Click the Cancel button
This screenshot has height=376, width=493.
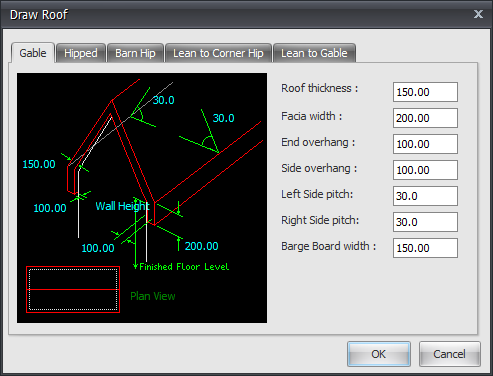450,354
